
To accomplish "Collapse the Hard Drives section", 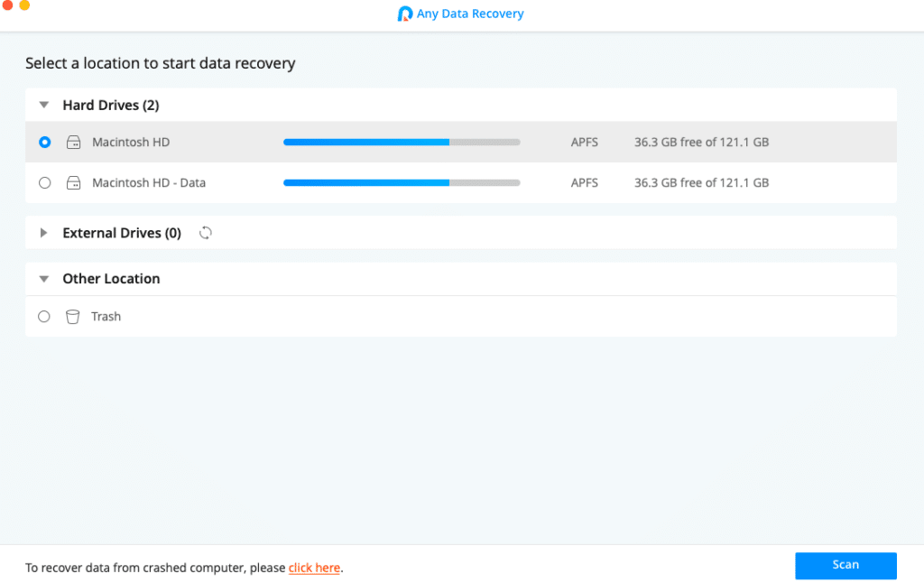I will coord(43,105).
